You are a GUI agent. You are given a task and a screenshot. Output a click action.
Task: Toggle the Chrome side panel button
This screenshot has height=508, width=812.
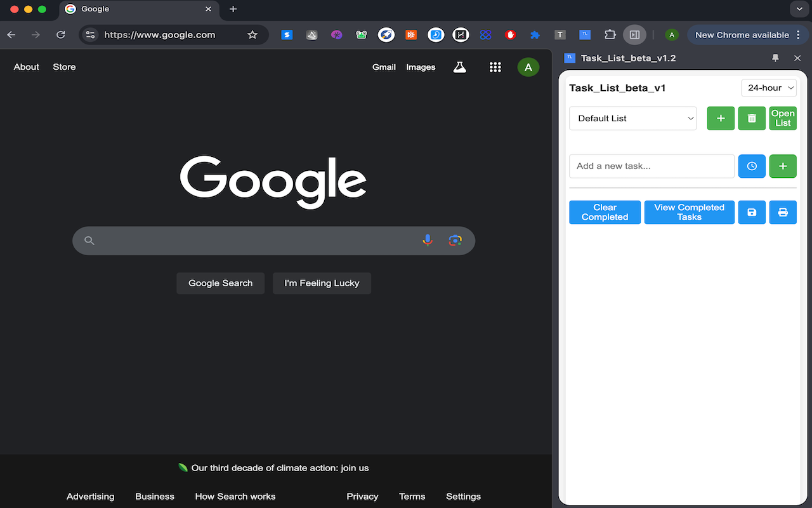pyautogui.click(x=634, y=35)
